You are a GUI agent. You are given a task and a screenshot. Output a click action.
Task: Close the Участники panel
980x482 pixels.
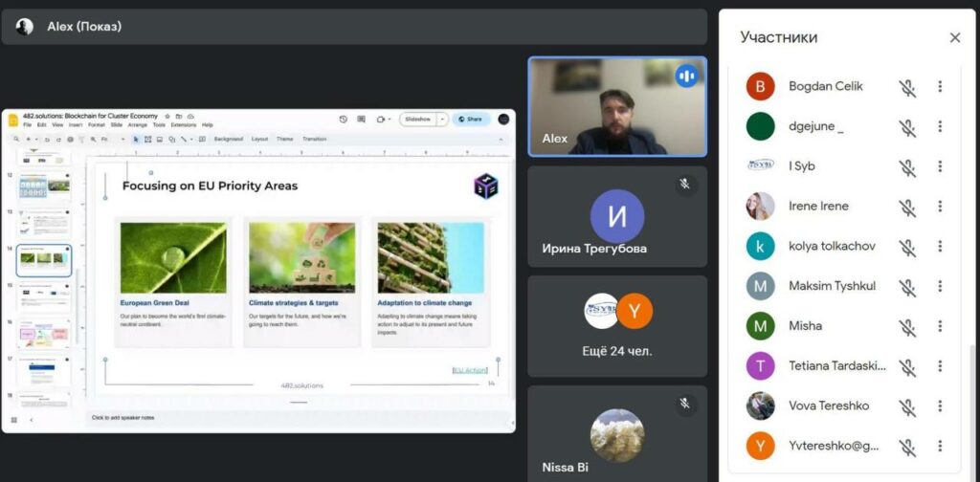(x=955, y=37)
